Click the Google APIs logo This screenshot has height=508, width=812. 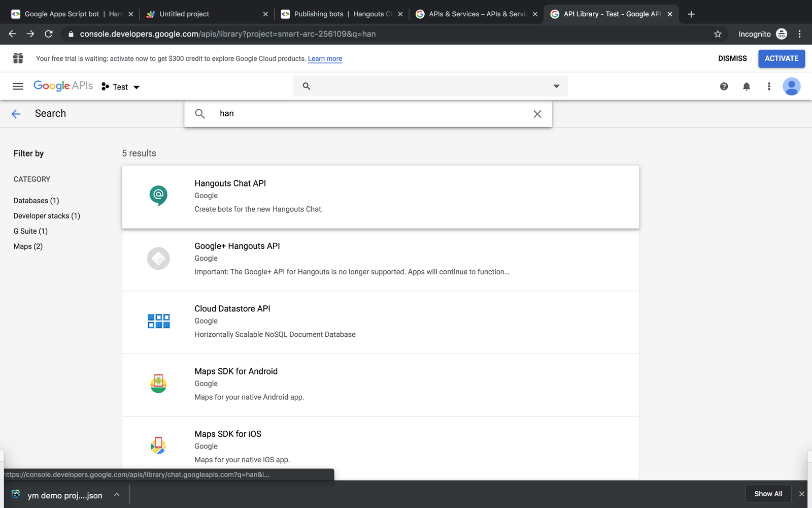point(63,86)
